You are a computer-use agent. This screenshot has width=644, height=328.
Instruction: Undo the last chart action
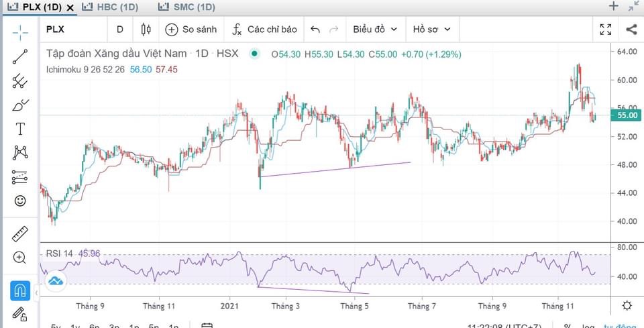pos(315,30)
